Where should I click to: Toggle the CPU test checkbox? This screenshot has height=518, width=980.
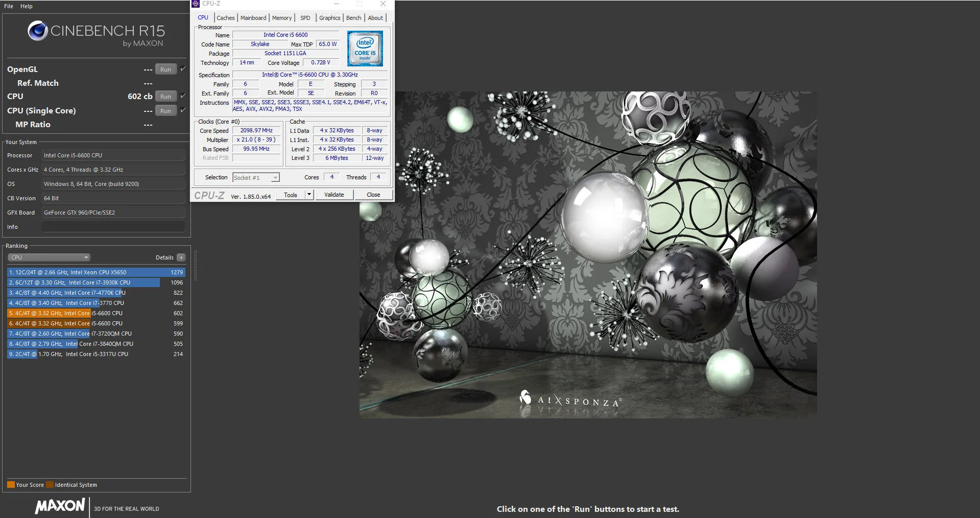(x=183, y=96)
